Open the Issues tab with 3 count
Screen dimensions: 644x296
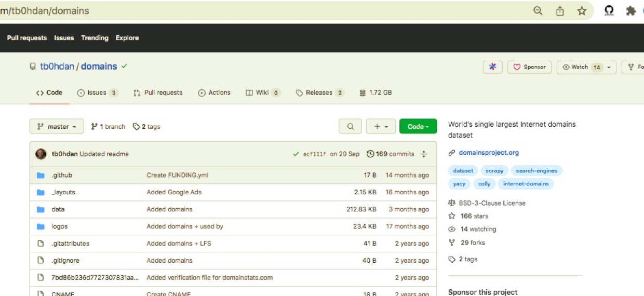tap(98, 93)
